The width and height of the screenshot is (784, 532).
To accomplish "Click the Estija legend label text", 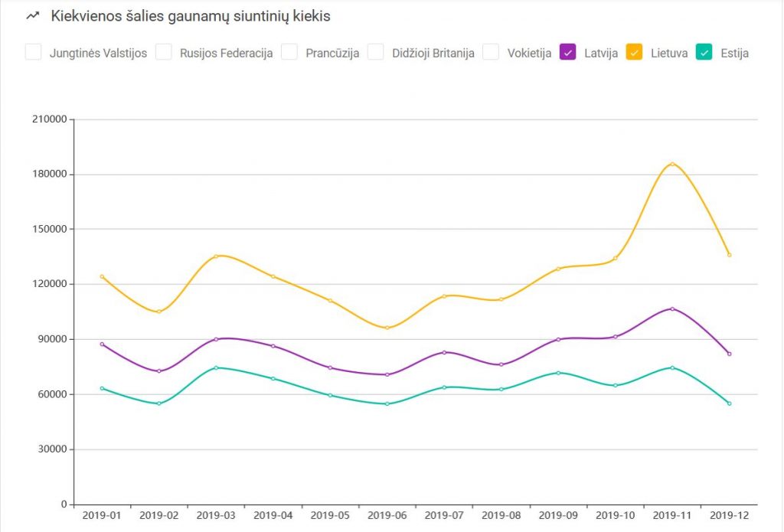I will (x=734, y=54).
